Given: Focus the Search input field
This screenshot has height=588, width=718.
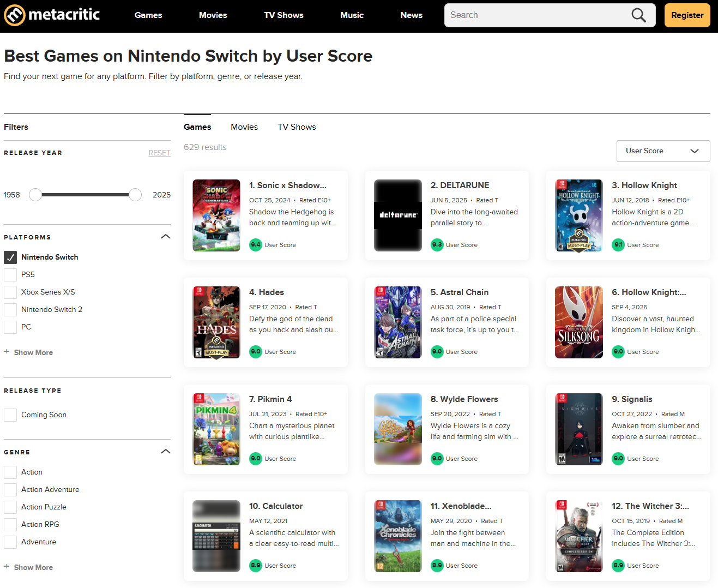Looking at the screenshot, I should 537,15.
